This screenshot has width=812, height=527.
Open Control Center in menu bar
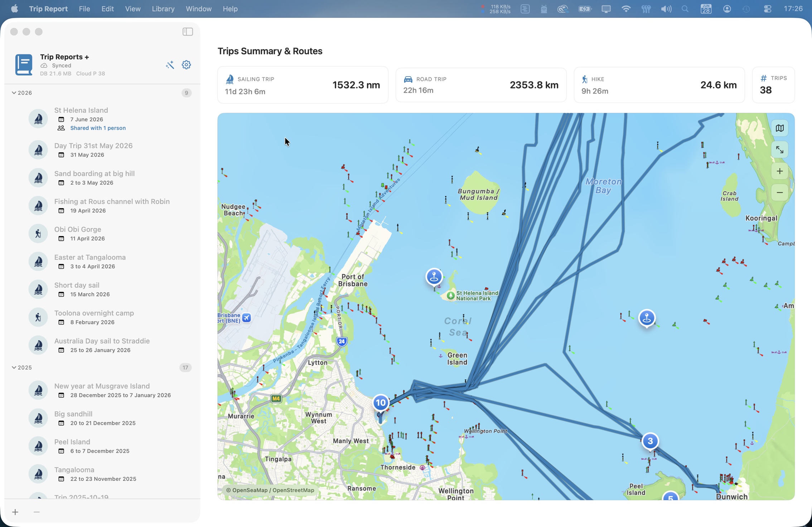(x=767, y=9)
